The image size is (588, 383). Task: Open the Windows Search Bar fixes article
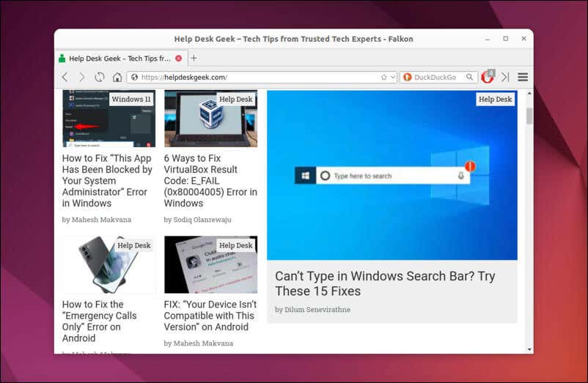click(x=385, y=283)
